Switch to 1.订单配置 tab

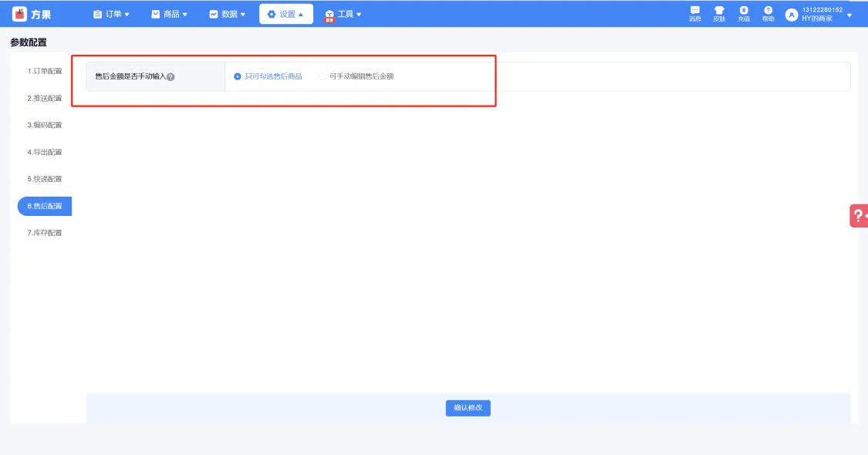point(45,72)
